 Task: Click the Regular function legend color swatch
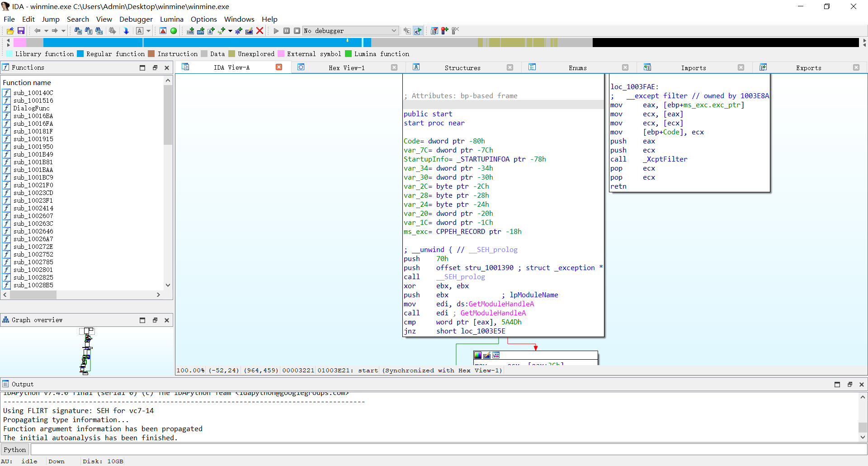pyautogui.click(x=80, y=53)
